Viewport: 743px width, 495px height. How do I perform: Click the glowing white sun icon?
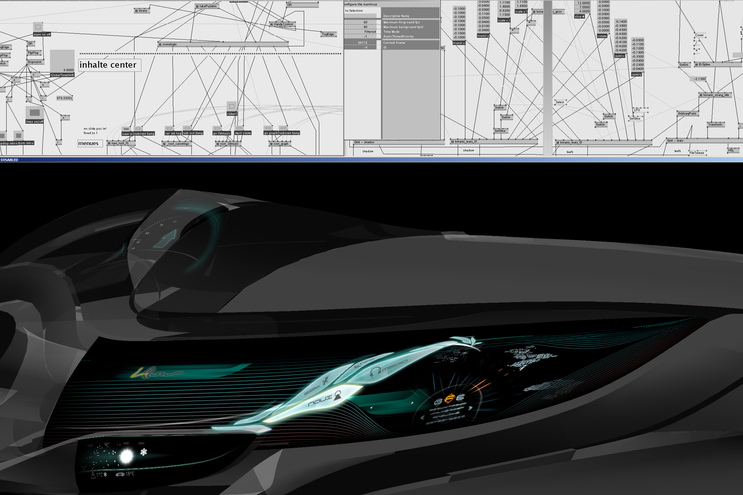[128, 456]
